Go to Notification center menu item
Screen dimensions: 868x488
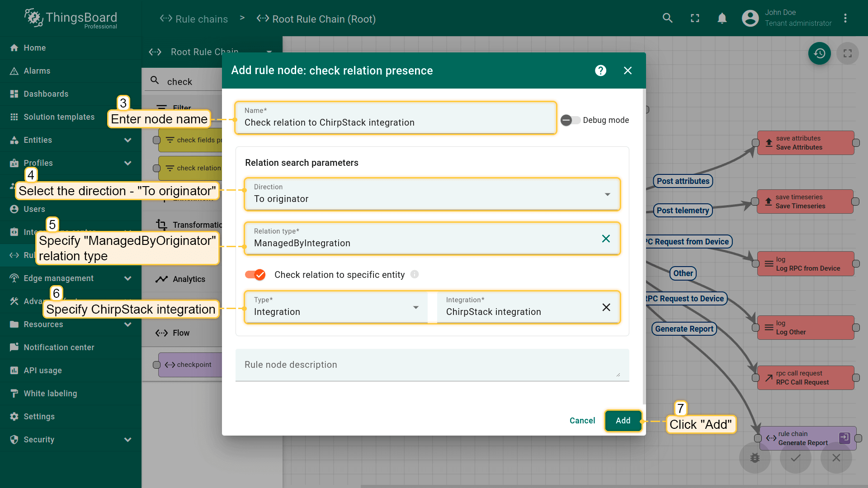coord(59,347)
